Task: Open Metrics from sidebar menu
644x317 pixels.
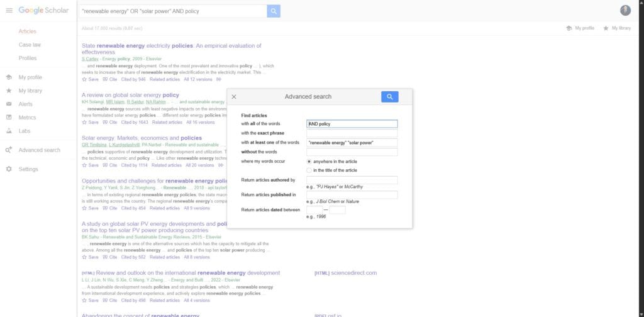Action: pyautogui.click(x=27, y=118)
